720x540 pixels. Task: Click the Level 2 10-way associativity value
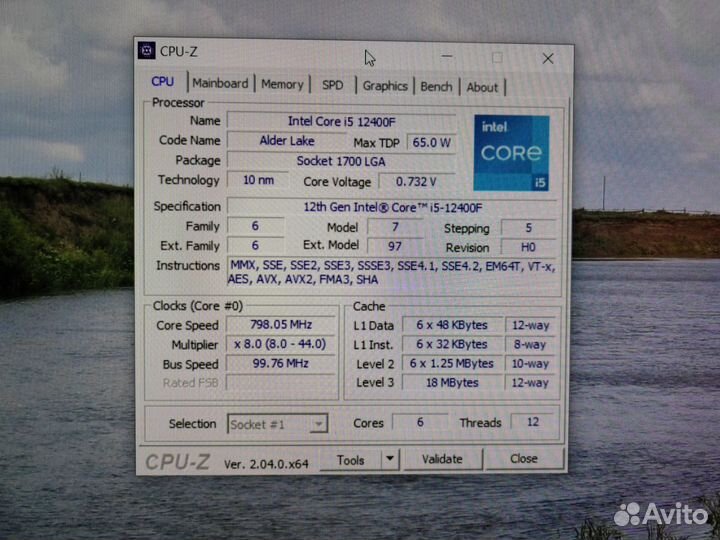(x=530, y=363)
